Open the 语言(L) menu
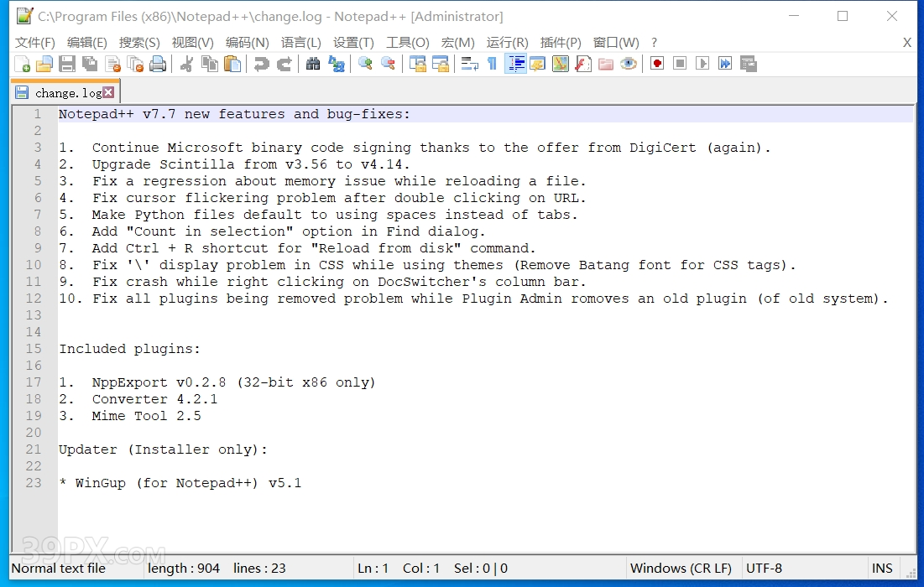Image resolution: width=924 pixels, height=587 pixels. pyautogui.click(x=301, y=42)
